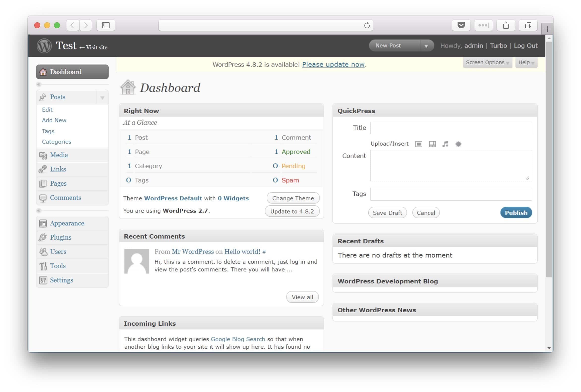581x392 pixels.
Task: Click the Add an Image upload icon
Action: click(419, 144)
